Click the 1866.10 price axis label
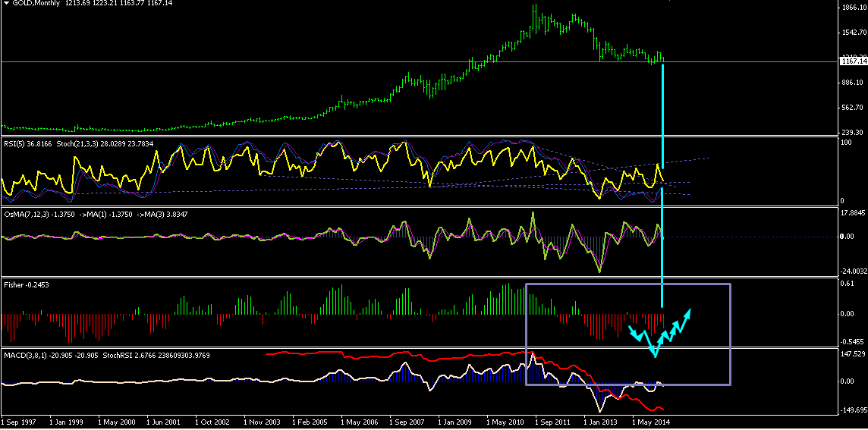 [x=853, y=7]
